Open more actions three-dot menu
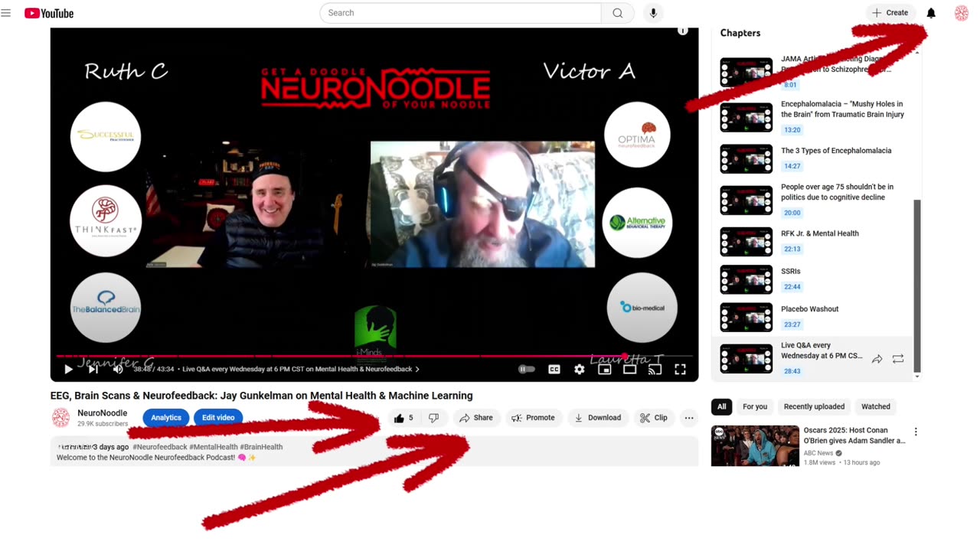 (x=689, y=418)
